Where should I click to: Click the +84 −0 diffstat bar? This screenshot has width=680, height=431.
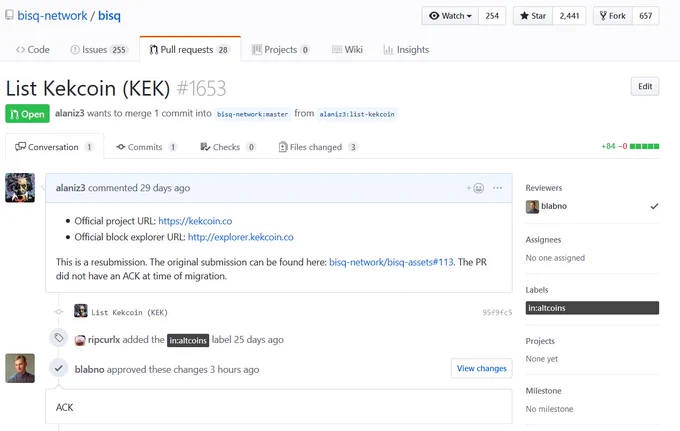pos(630,146)
